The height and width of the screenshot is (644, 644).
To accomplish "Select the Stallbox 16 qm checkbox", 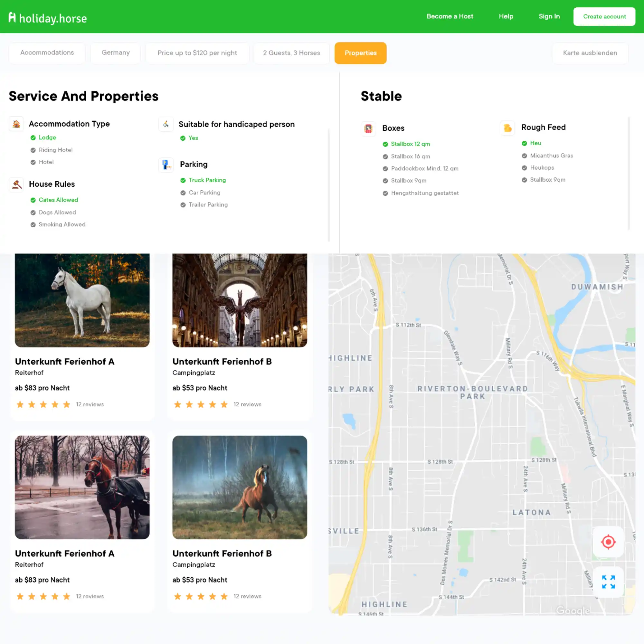I will pos(385,156).
